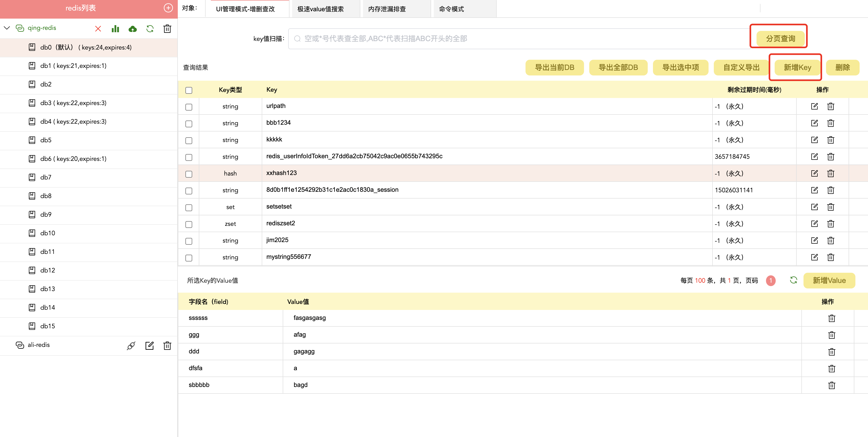868x437 pixels.
Task: Click the 新增Key button
Action: click(x=797, y=67)
